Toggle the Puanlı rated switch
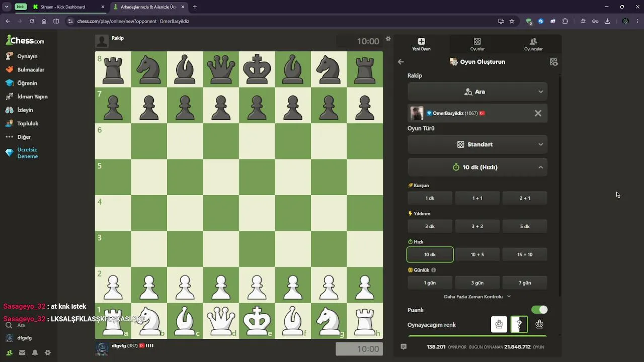Screen dimensions: 644x362 pos(539,310)
